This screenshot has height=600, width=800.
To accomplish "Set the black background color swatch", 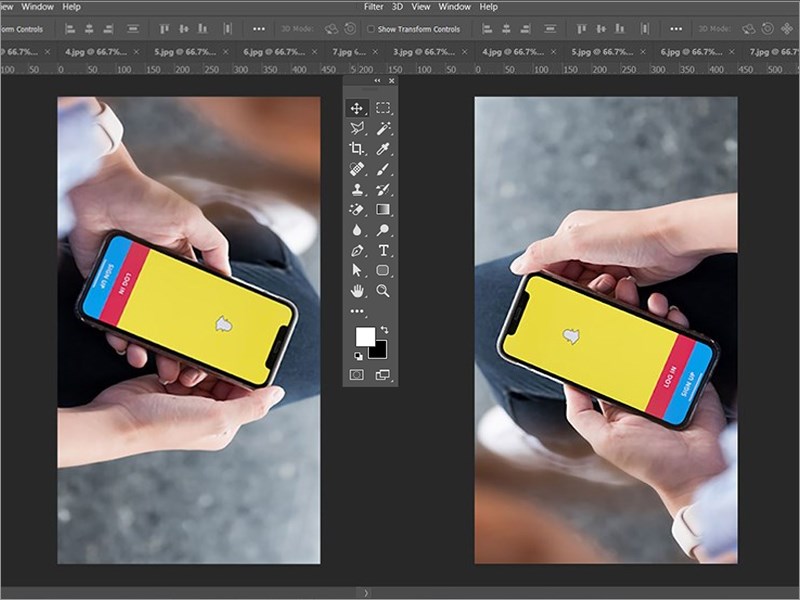I will tap(380, 351).
